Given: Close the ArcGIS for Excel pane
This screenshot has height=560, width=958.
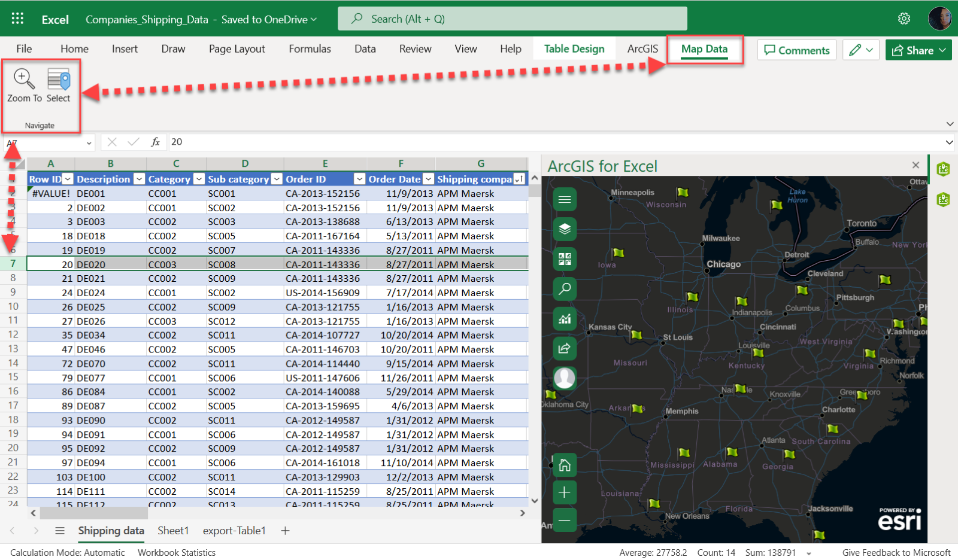Looking at the screenshot, I should [x=915, y=165].
